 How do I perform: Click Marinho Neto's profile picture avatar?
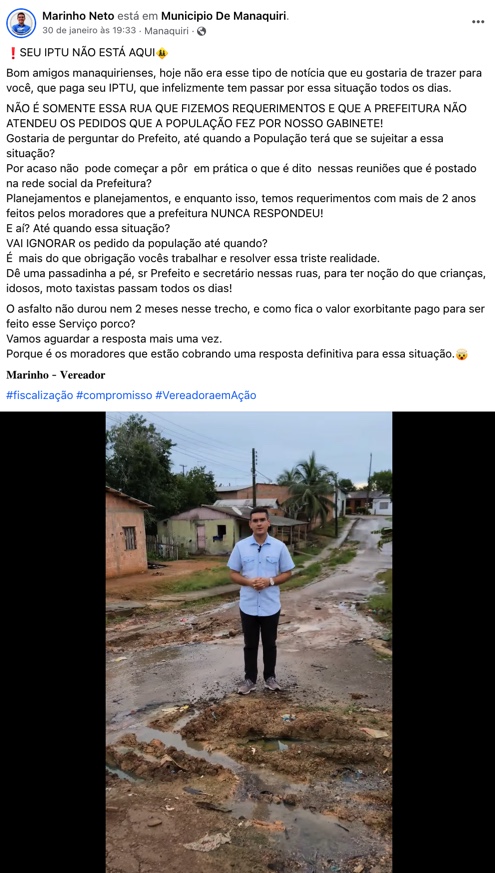[21, 23]
